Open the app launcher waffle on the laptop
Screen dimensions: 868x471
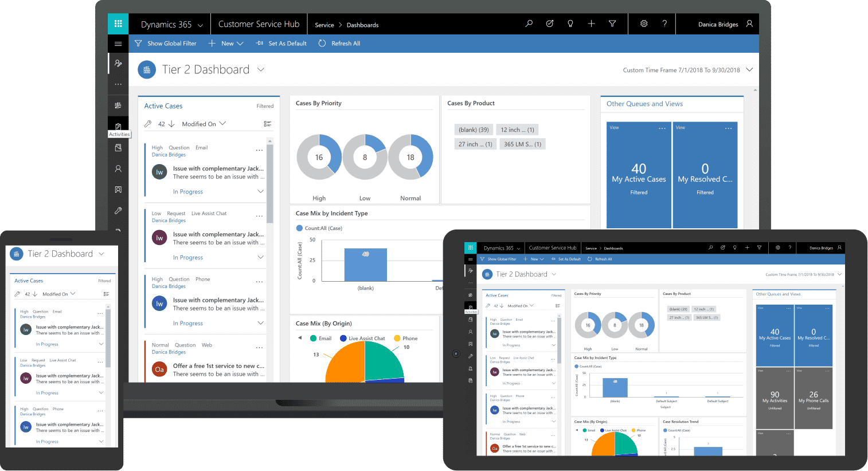[118, 24]
